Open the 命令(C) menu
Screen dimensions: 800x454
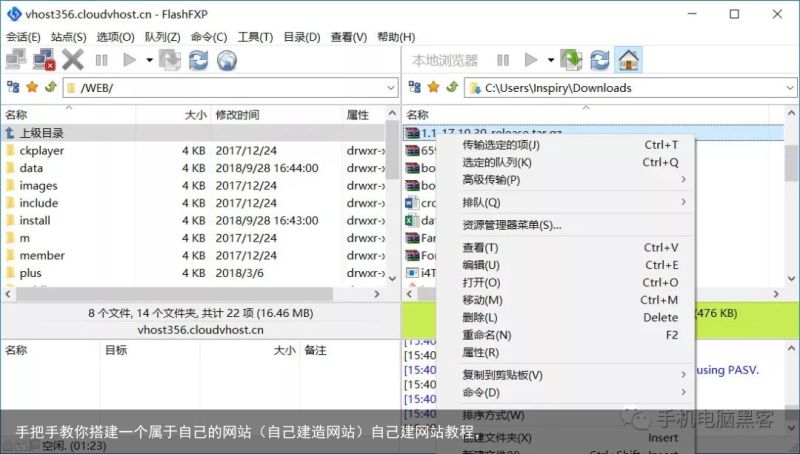point(209,37)
